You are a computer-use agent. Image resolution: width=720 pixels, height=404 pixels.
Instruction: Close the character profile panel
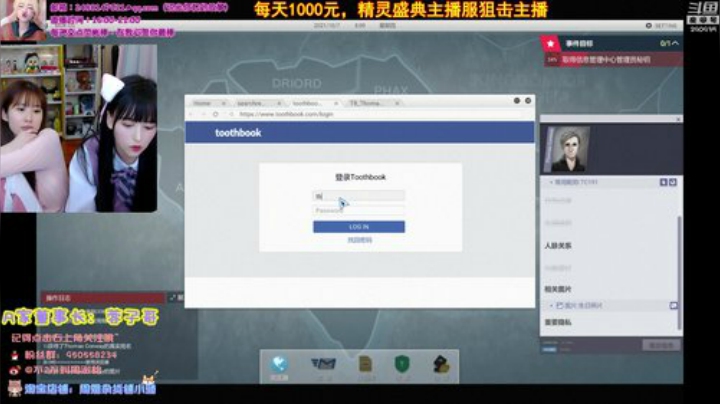click(678, 119)
